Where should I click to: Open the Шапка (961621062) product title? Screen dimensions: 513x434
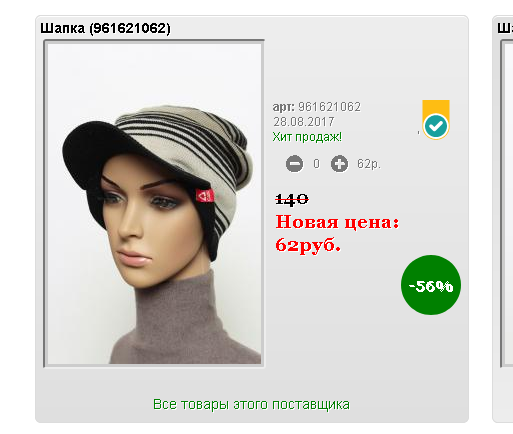pos(105,28)
